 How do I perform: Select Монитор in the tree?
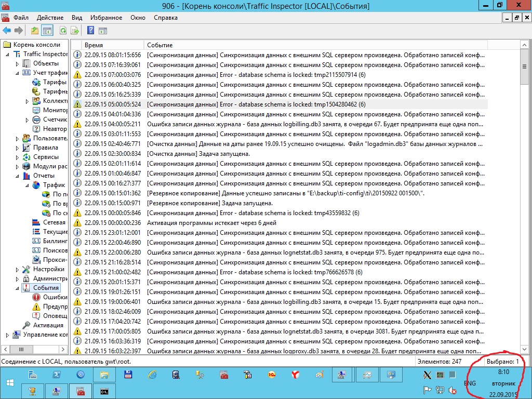[55, 110]
